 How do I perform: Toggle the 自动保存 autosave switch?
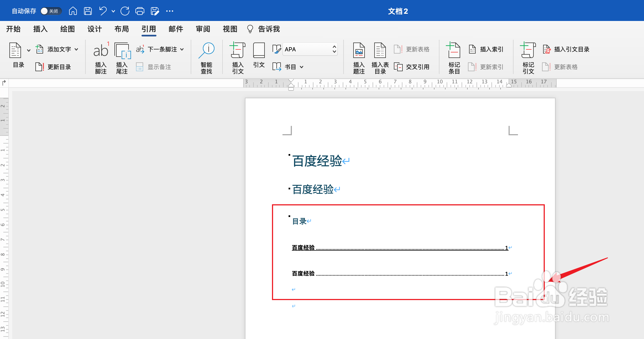click(x=51, y=11)
